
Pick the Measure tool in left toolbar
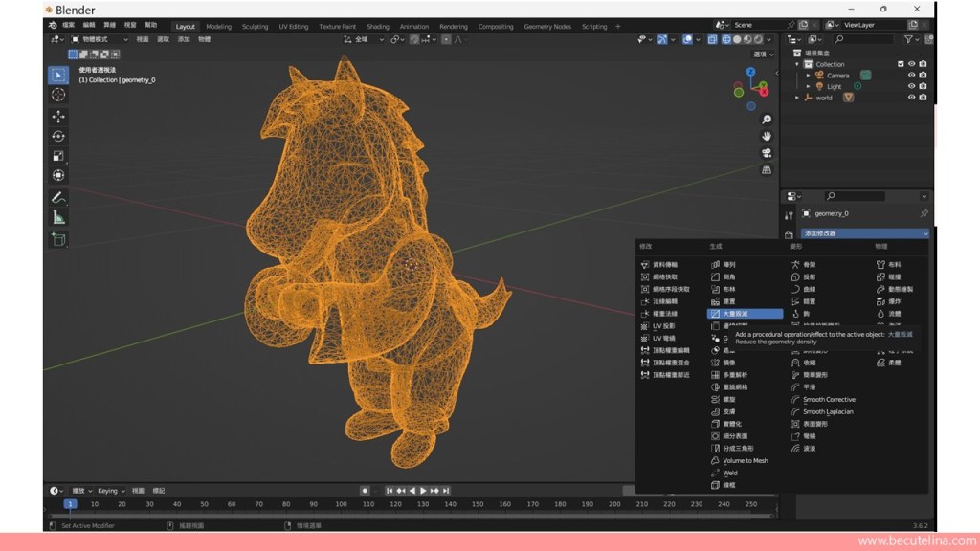(x=58, y=217)
